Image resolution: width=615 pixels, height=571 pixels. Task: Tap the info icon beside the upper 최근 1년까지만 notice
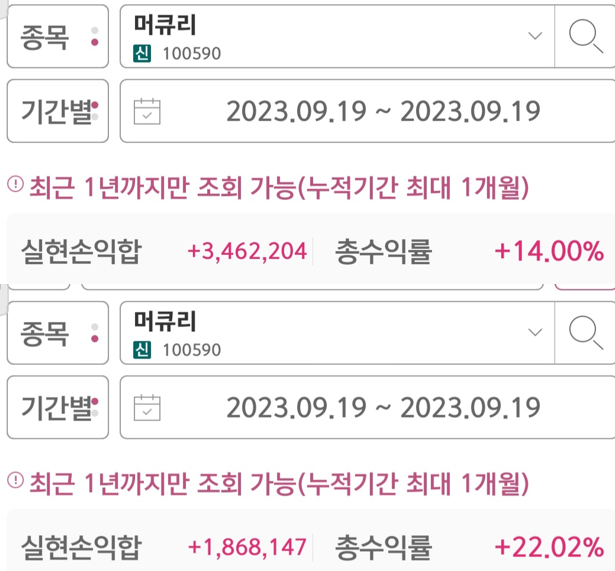16,184
